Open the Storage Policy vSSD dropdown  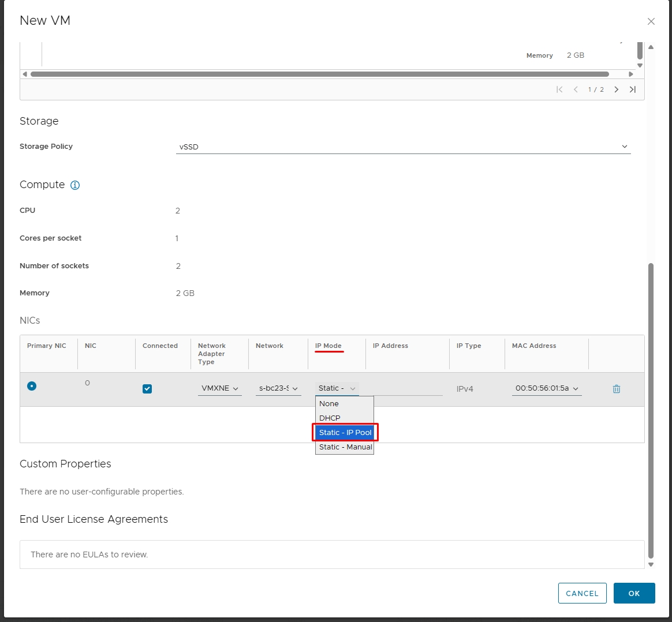tap(404, 147)
